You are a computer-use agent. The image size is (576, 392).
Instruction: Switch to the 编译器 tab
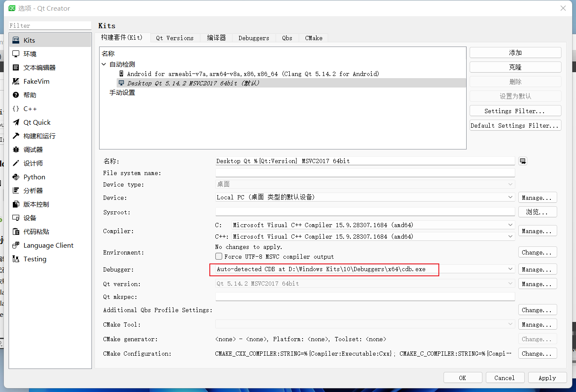[216, 38]
